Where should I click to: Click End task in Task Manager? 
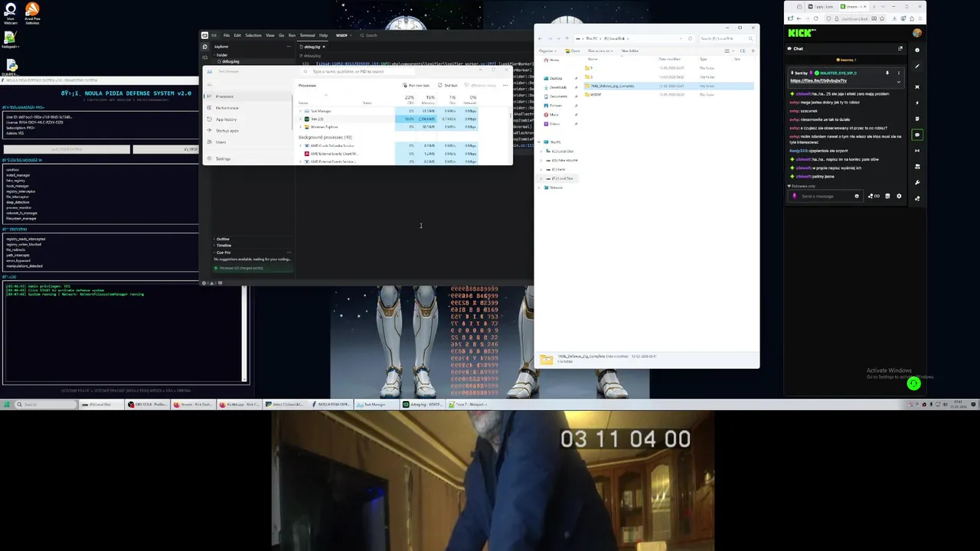coord(449,86)
